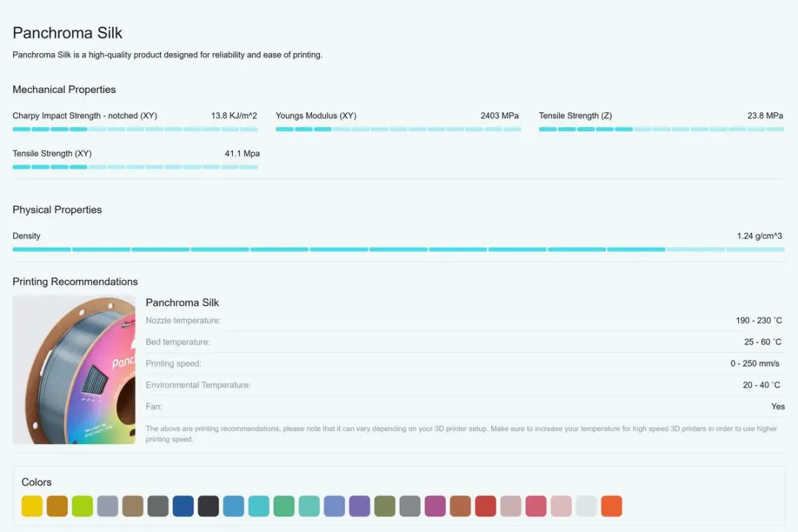Pick the rose pink-red color swatch

[536, 506]
